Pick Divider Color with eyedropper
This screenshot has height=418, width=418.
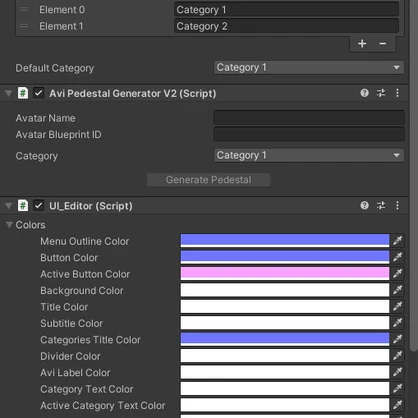coord(397,355)
